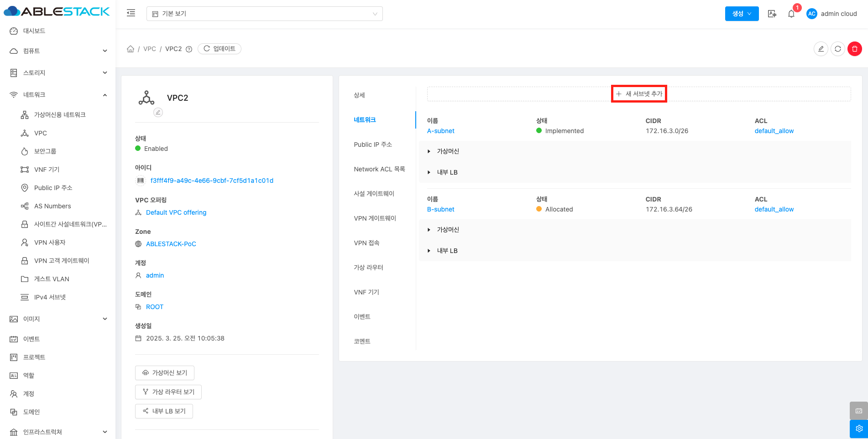Click the refresh icon beside the delete button
Viewport: 868px width, 439px height.
pos(837,49)
